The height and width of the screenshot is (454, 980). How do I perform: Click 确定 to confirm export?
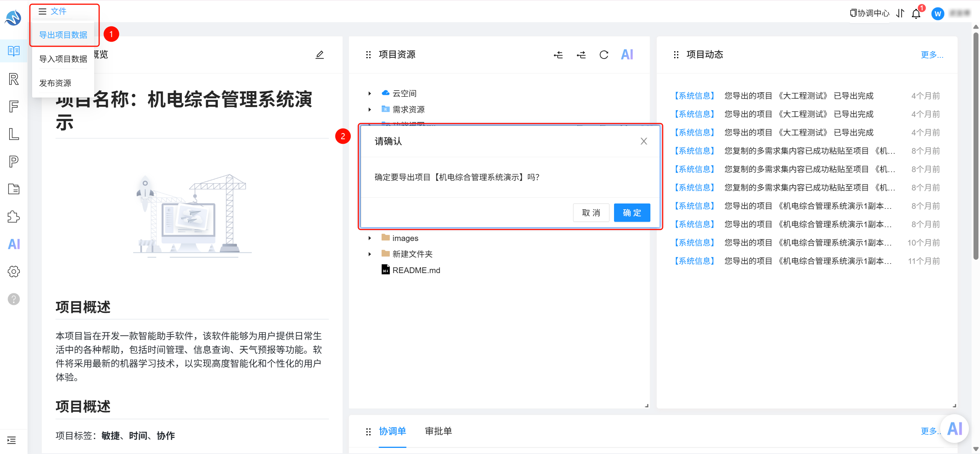pyautogui.click(x=632, y=213)
